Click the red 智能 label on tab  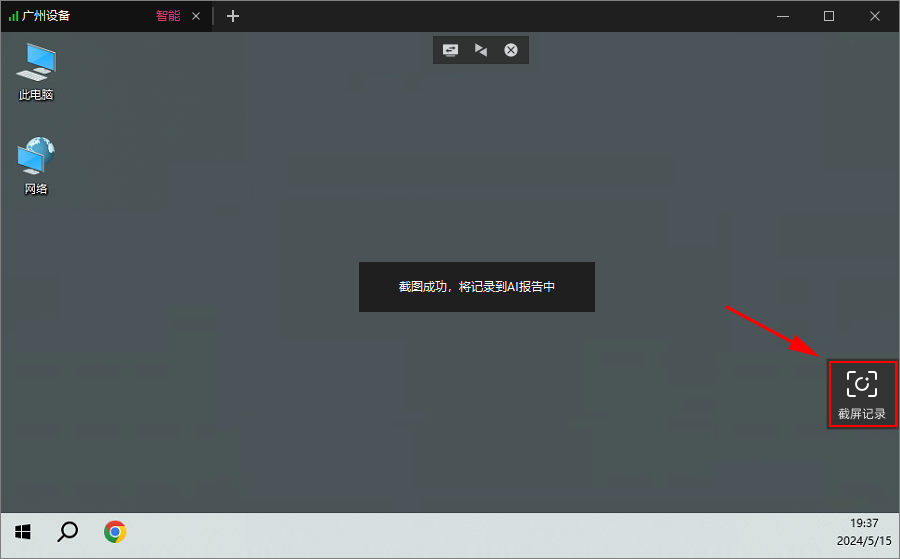point(168,16)
